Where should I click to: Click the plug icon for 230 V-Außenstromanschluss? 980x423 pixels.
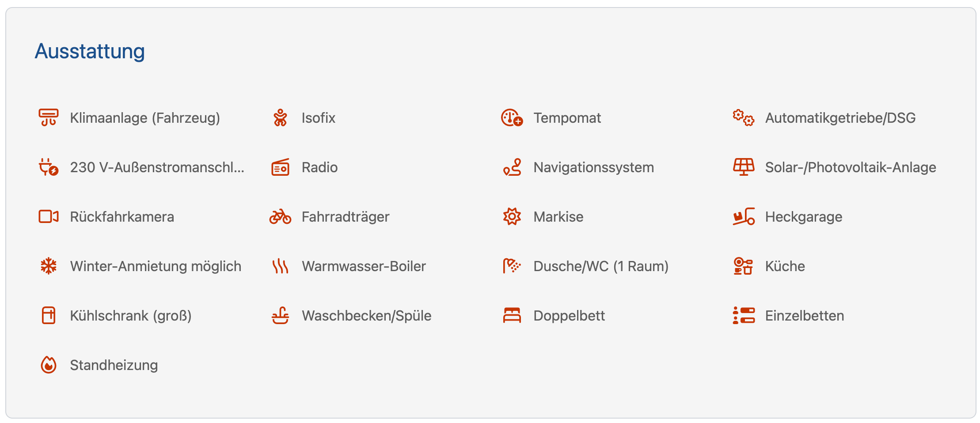(x=49, y=167)
